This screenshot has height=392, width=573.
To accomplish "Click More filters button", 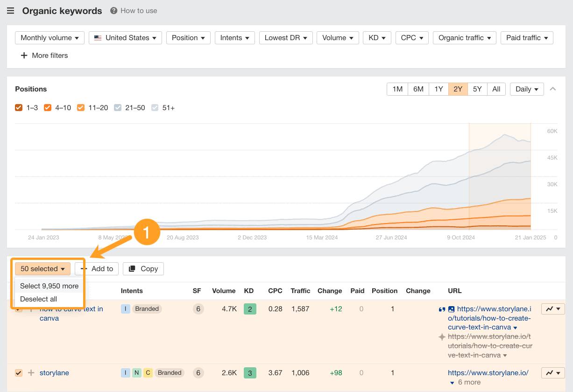I will coord(44,56).
